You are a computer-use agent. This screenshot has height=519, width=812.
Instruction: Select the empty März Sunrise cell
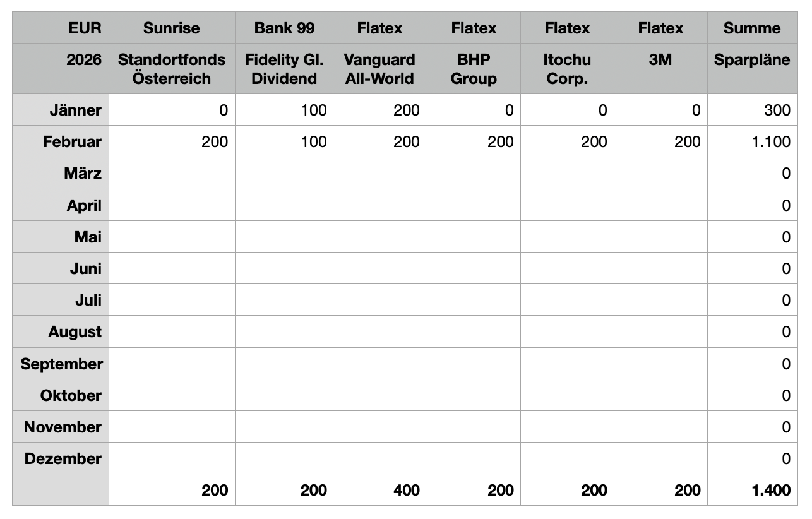171,173
